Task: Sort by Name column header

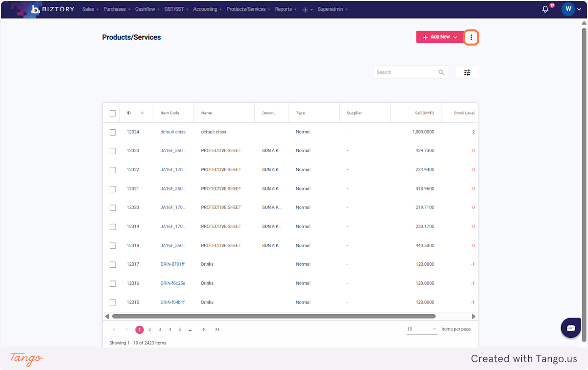Action: [x=206, y=113]
